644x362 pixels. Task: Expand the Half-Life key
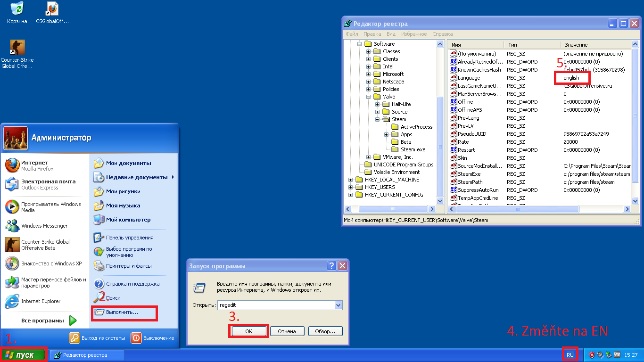point(377,104)
